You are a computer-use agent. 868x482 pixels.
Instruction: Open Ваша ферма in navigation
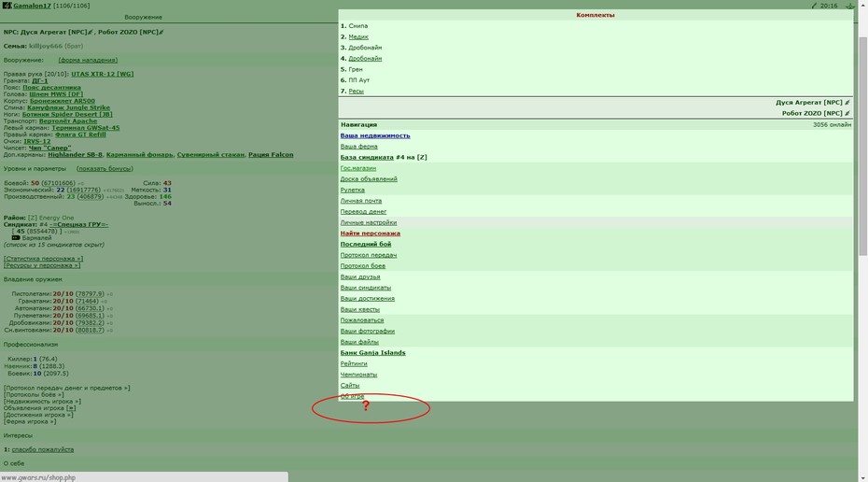pyautogui.click(x=358, y=147)
